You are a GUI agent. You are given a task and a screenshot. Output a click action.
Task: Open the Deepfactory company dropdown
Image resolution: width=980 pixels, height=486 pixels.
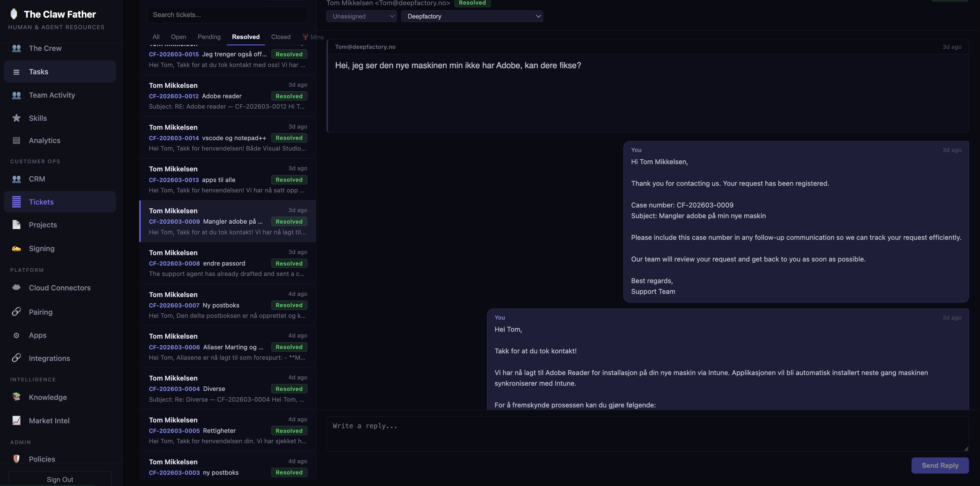[x=472, y=16]
